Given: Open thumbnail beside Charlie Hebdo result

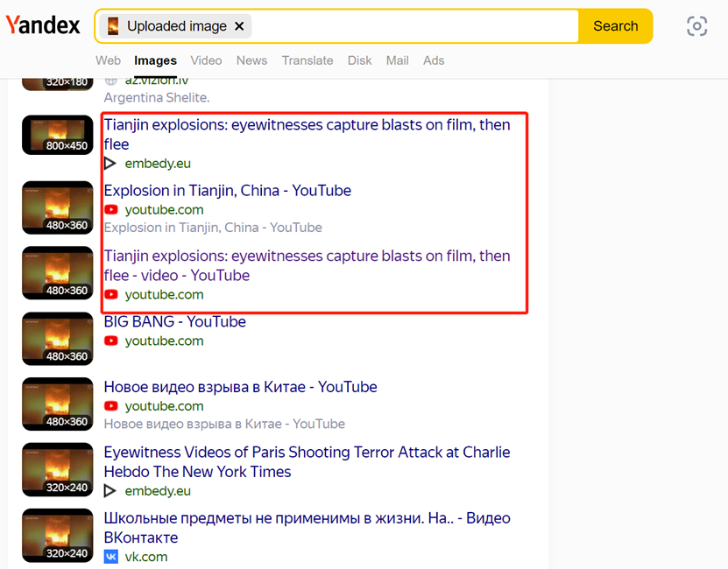Looking at the screenshot, I should click(x=58, y=470).
